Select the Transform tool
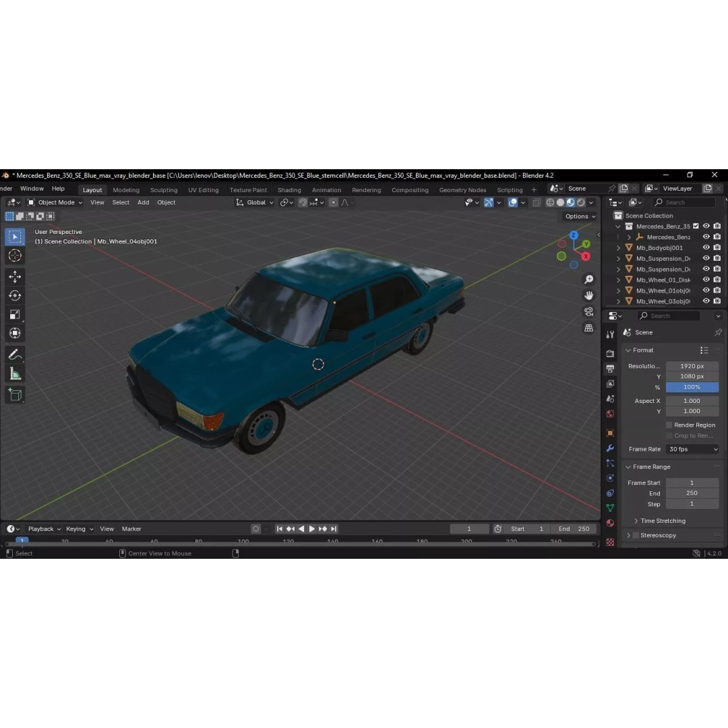This screenshot has width=728, height=728. [x=15, y=334]
